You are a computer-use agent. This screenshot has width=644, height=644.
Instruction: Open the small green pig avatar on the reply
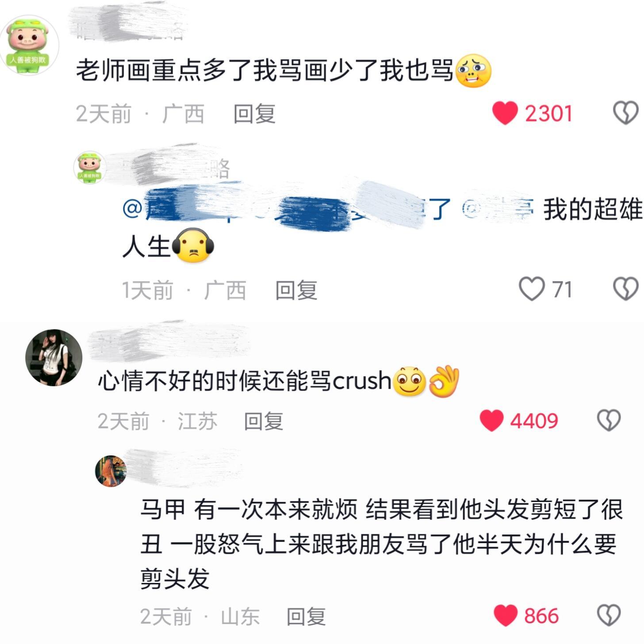(89, 167)
